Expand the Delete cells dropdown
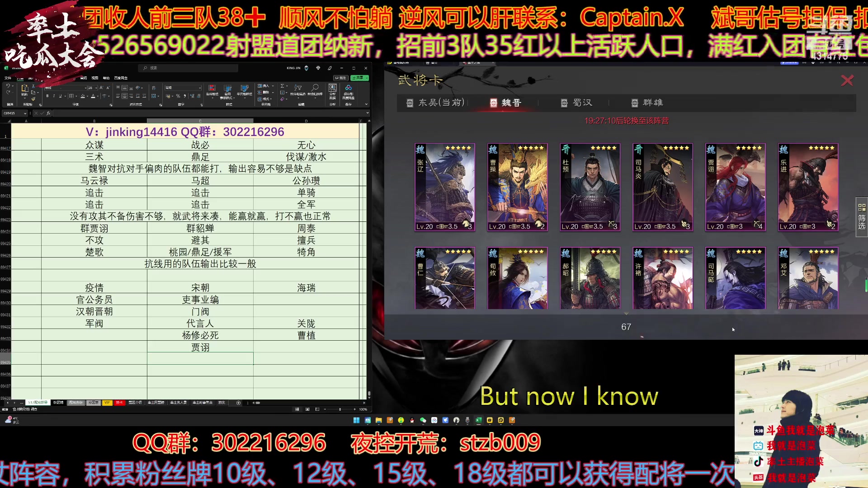This screenshot has height=488, width=868. point(273,92)
